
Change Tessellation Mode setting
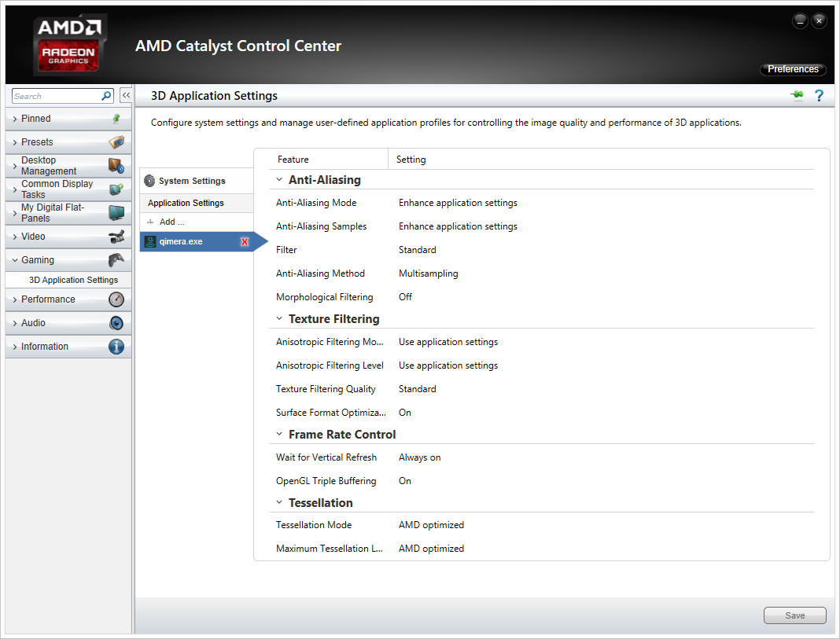431,525
